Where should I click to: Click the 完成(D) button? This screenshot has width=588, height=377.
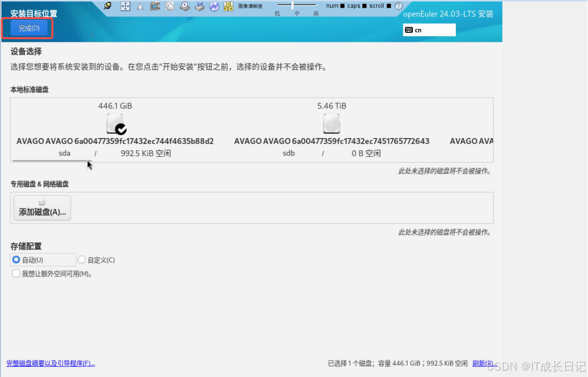29,28
